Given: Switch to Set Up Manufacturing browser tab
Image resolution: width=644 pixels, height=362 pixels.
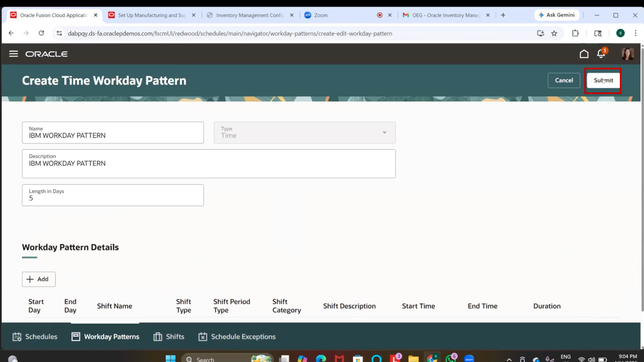Looking at the screenshot, I should pos(152,15).
